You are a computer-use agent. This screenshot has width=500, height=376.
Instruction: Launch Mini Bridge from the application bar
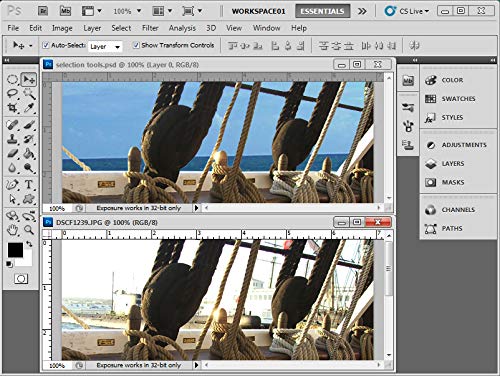[65, 11]
